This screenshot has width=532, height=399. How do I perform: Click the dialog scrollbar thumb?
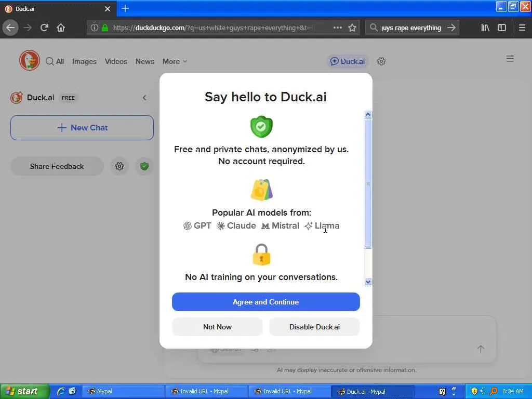click(x=368, y=183)
